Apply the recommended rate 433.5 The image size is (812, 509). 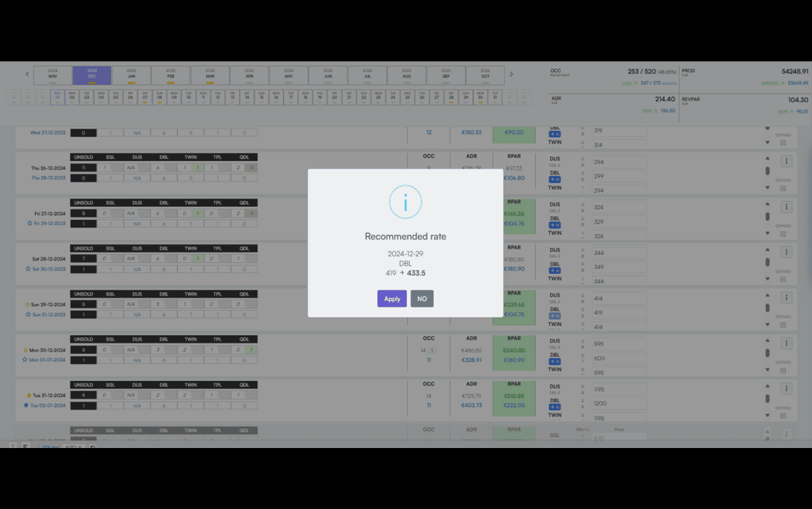coord(392,299)
